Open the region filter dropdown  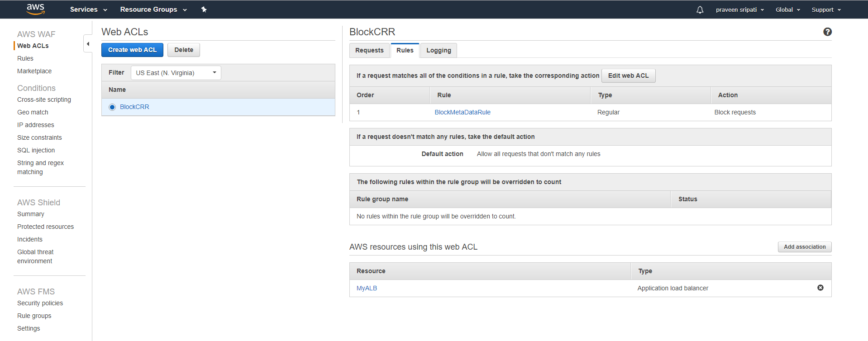tap(176, 73)
